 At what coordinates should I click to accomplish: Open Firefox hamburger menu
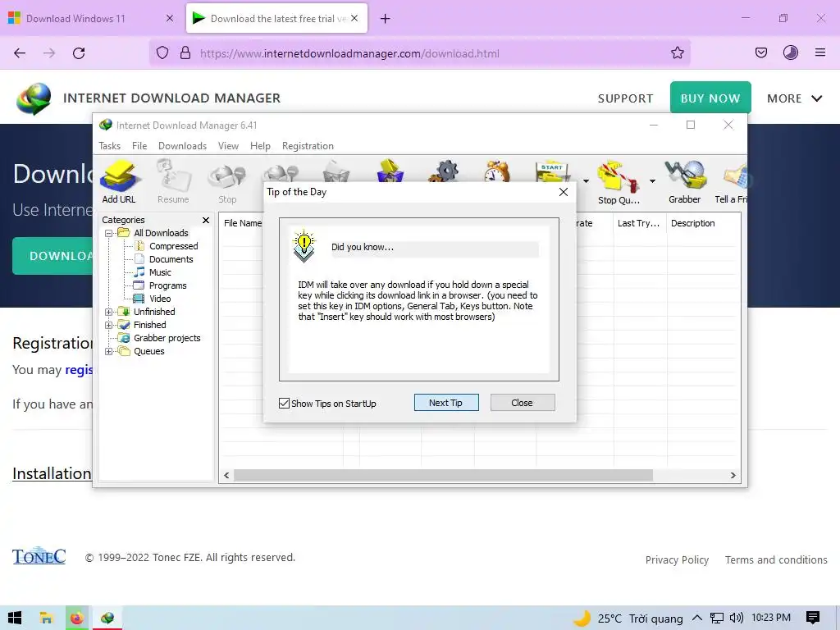819,52
